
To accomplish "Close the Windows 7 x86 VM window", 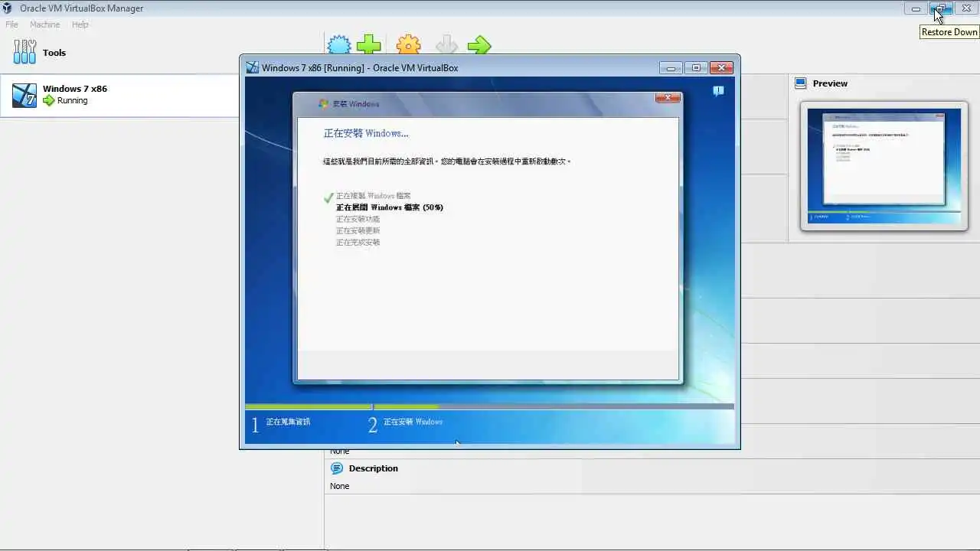I will (x=721, y=68).
